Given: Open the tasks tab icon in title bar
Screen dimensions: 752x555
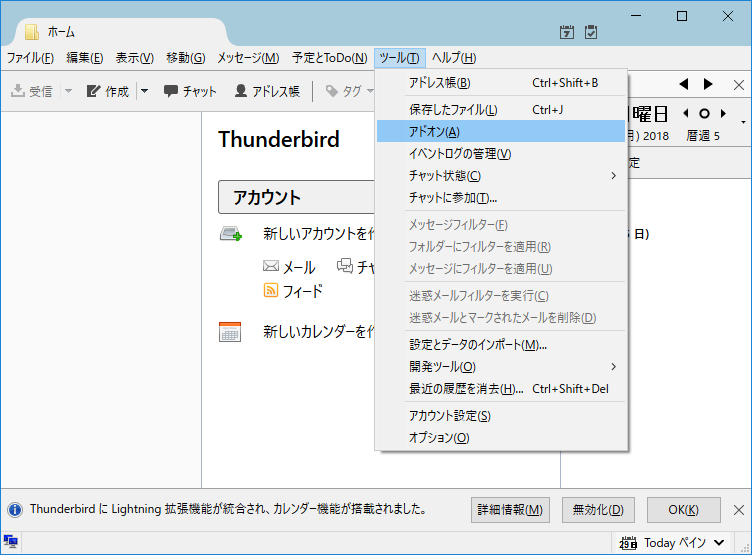Looking at the screenshot, I should coord(591,32).
